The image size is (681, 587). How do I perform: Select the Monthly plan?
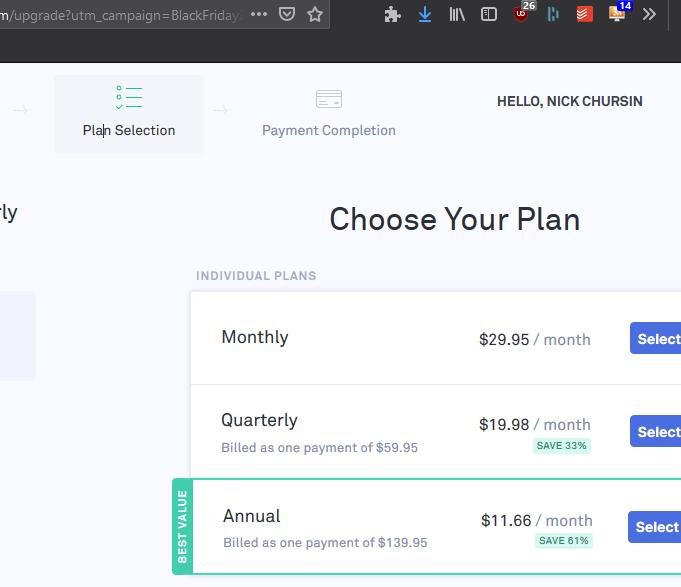coord(656,338)
